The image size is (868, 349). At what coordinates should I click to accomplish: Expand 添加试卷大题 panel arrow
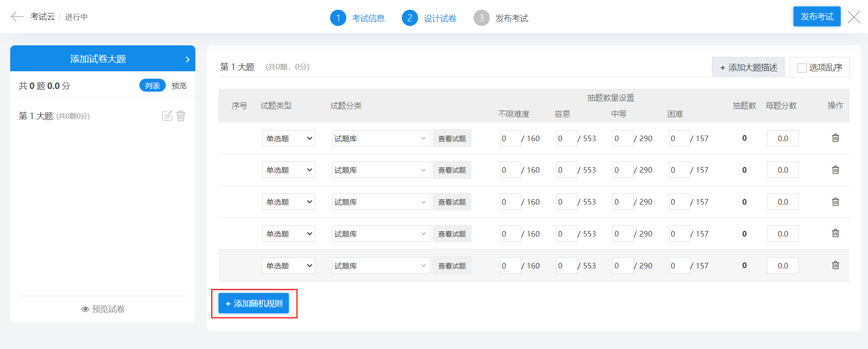(187, 59)
